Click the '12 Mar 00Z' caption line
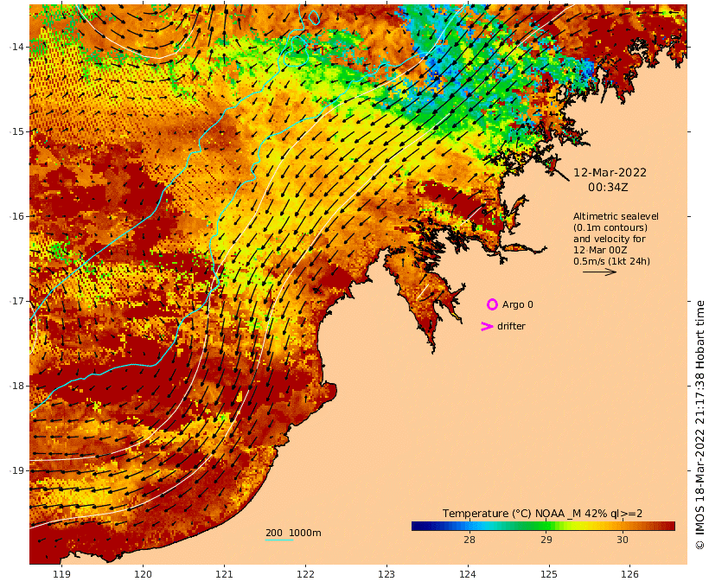709x588 pixels. pos(600,250)
